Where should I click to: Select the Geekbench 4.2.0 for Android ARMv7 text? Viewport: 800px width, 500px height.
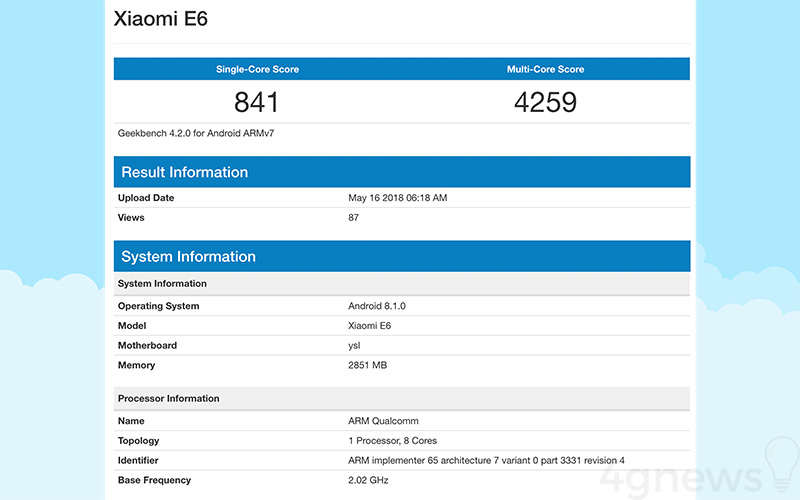(x=196, y=133)
